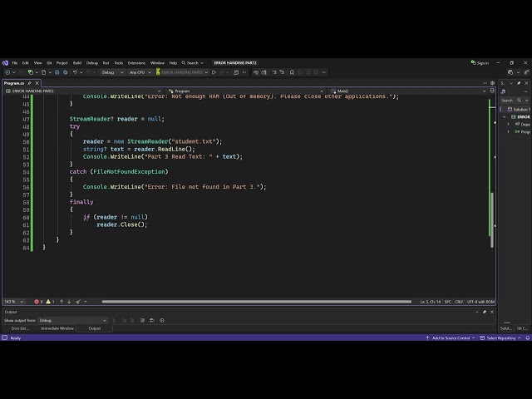Viewport: 532px width, 399px height.
Task: Click the Undo arrow in the toolbar
Action: [x=75, y=72]
